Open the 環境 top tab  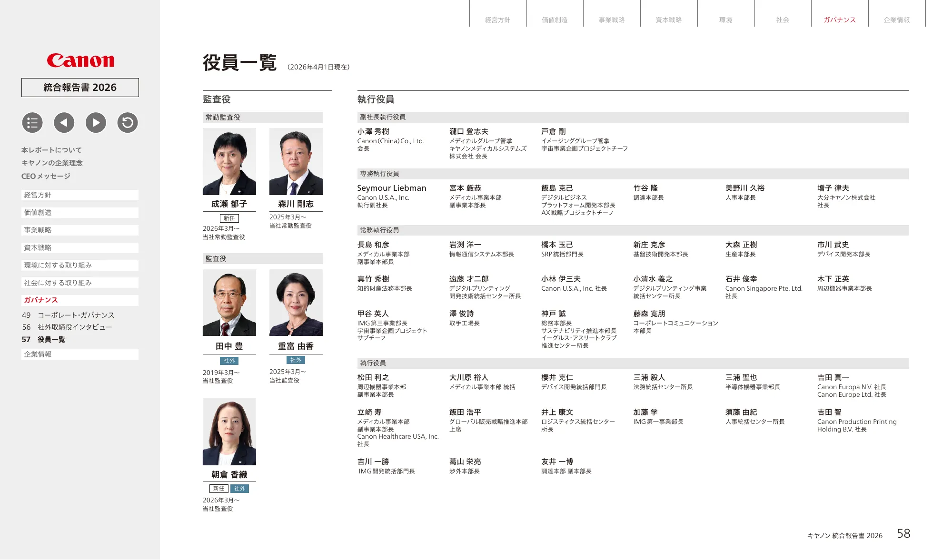pyautogui.click(x=726, y=20)
